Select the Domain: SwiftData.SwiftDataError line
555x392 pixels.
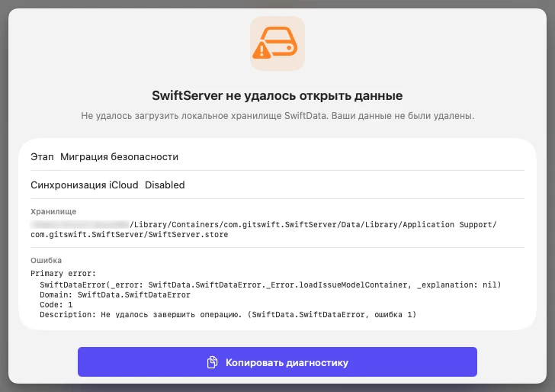pyautogui.click(x=115, y=294)
